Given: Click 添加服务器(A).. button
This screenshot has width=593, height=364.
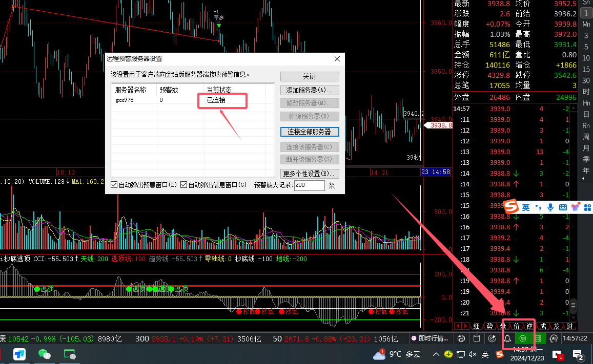Looking at the screenshot, I should click(x=310, y=90).
